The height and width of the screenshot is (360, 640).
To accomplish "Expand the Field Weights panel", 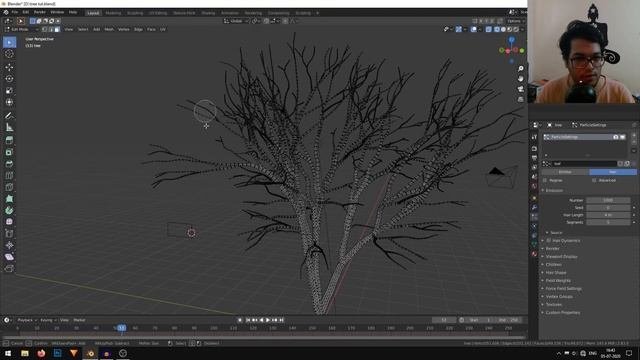I will (x=558, y=280).
